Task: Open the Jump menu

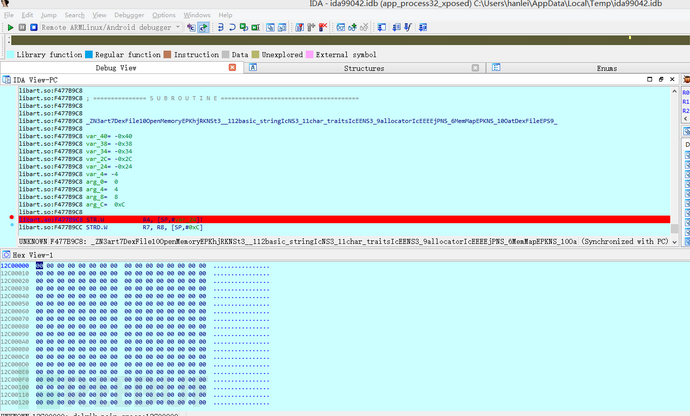Action: click(x=49, y=15)
